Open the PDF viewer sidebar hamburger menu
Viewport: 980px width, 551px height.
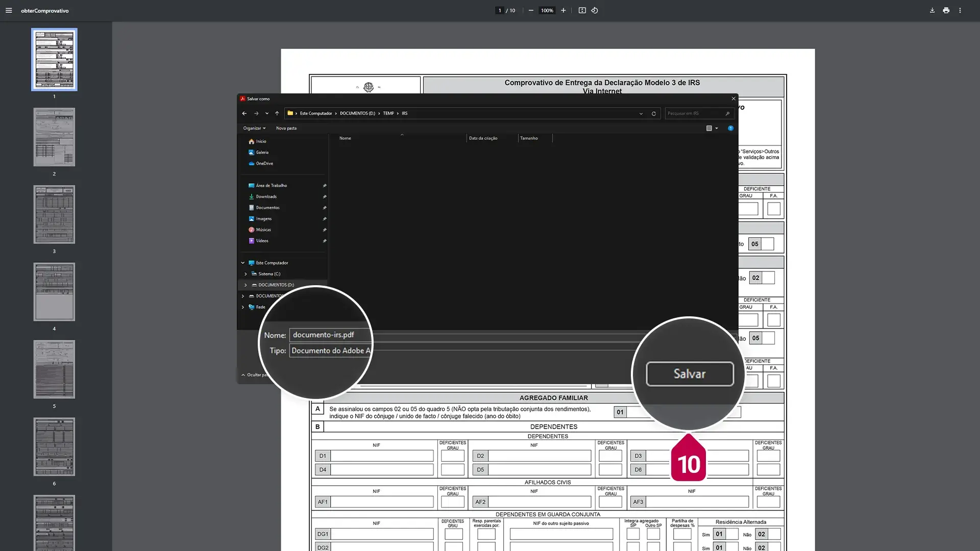coord(9,10)
